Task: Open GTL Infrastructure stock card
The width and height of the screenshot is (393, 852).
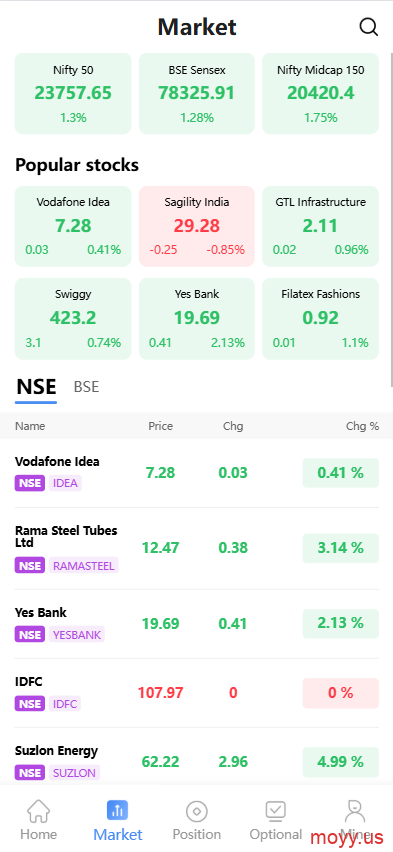Action: tap(320, 226)
